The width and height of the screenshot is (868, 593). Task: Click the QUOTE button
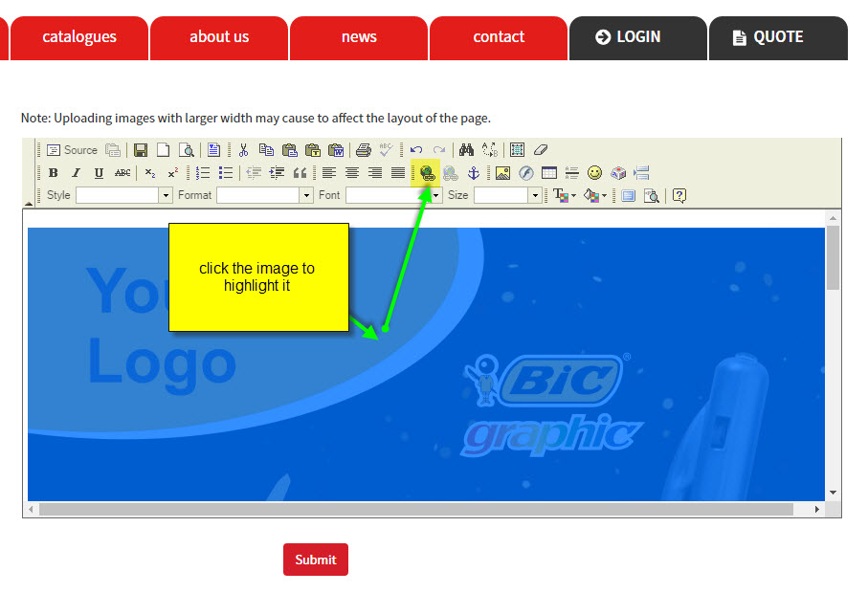778,37
